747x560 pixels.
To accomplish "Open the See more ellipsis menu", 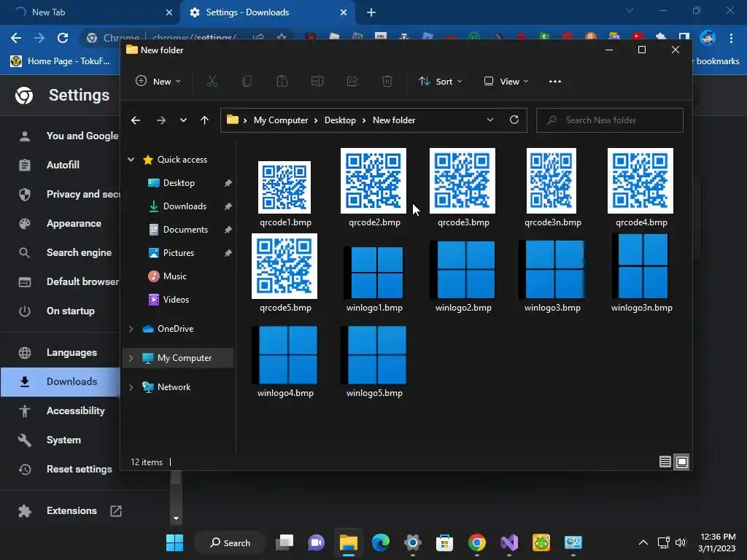I will pos(555,82).
